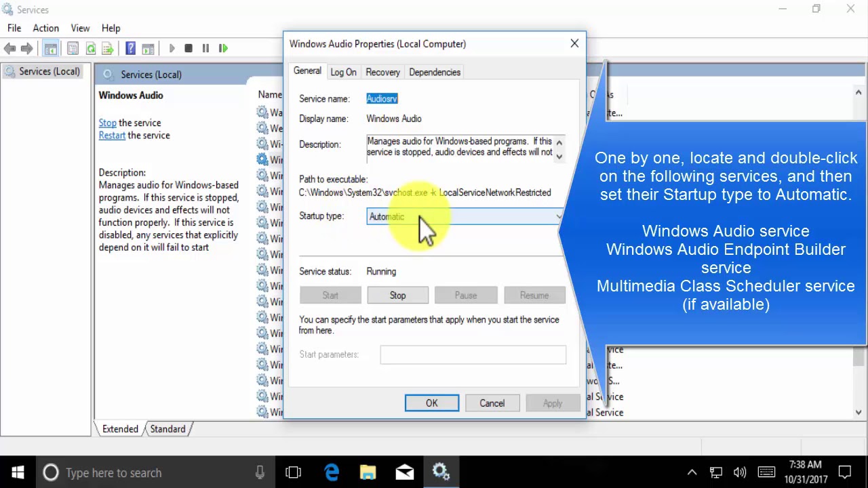Click the Resume button under Service status
This screenshot has width=868, height=488.
[x=534, y=296]
